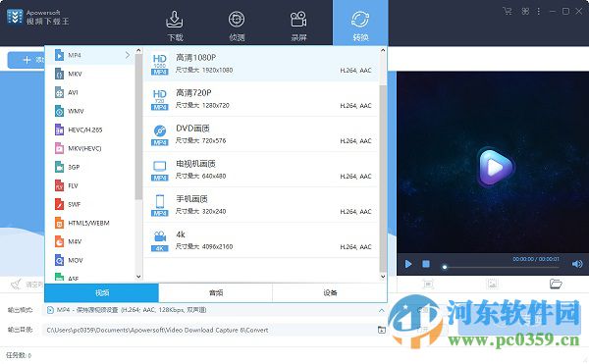Click the output directory path field
Screen dimensions: 589x364
click(x=209, y=331)
